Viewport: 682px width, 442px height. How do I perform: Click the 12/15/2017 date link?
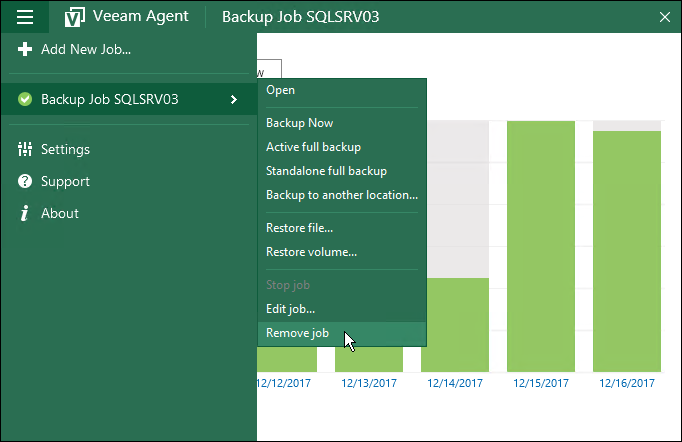click(x=541, y=383)
